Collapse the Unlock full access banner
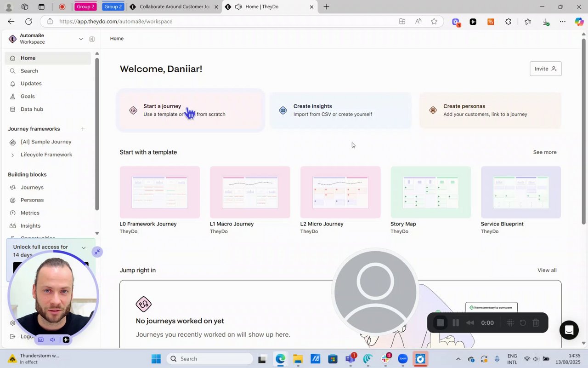588x368 pixels. pyautogui.click(x=84, y=247)
